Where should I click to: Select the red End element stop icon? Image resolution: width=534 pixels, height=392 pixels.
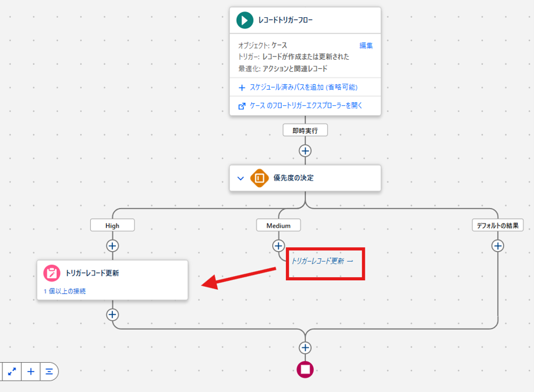(305, 369)
